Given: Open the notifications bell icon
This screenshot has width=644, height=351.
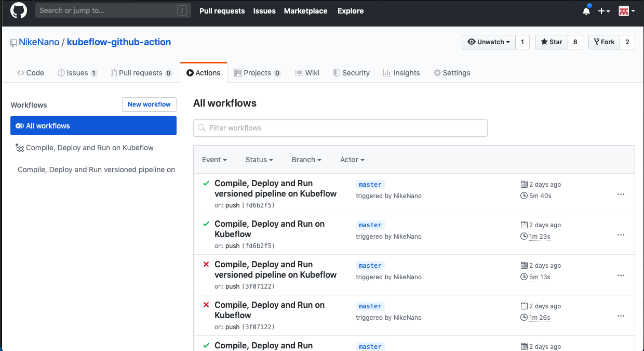Looking at the screenshot, I should (x=586, y=10).
